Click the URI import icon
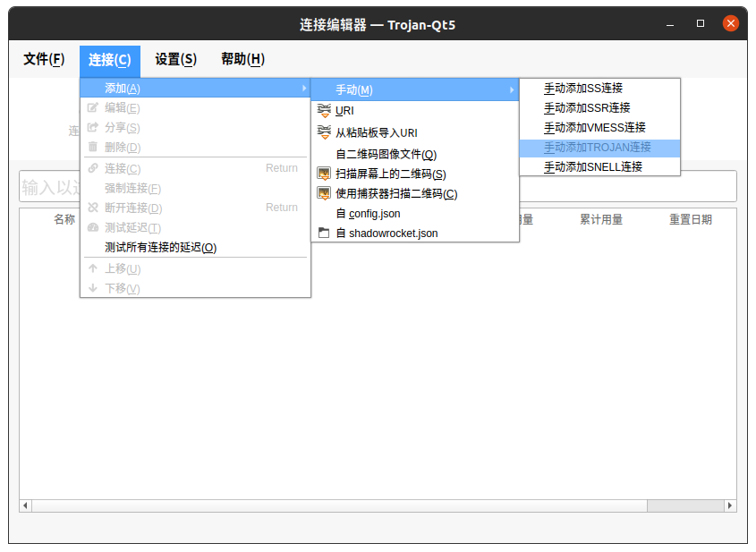756x552 pixels. coord(324,110)
